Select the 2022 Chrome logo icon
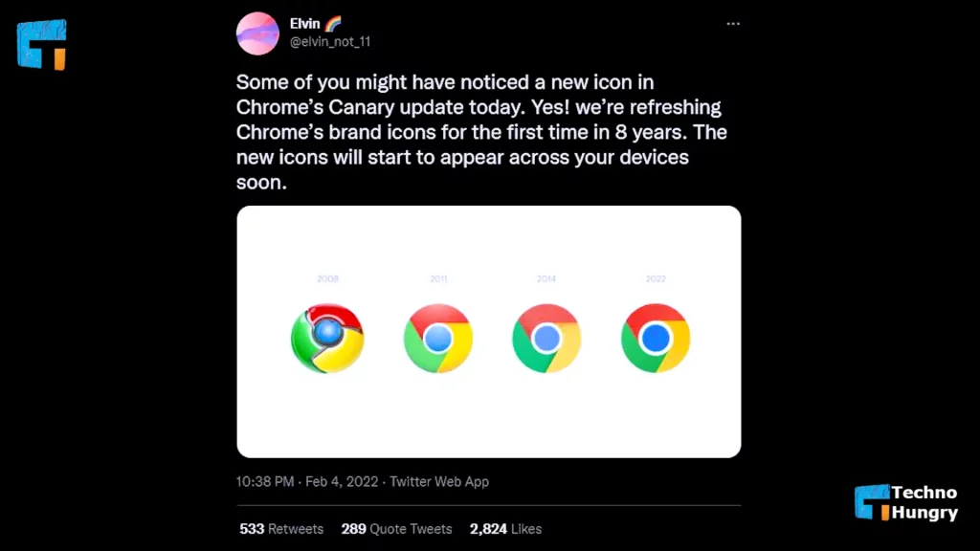The width and height of the screenshot is (980, 551). coord(655,337)
